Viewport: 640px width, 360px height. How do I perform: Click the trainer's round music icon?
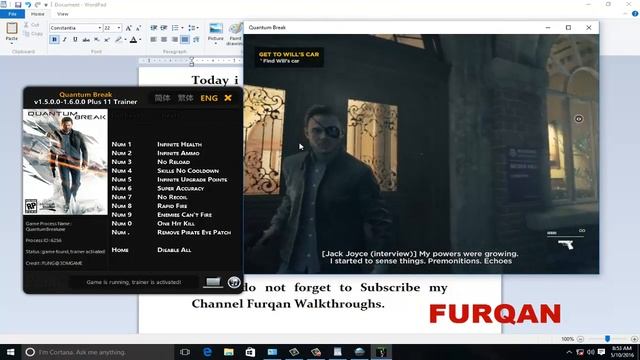click(x=234, y=282)
